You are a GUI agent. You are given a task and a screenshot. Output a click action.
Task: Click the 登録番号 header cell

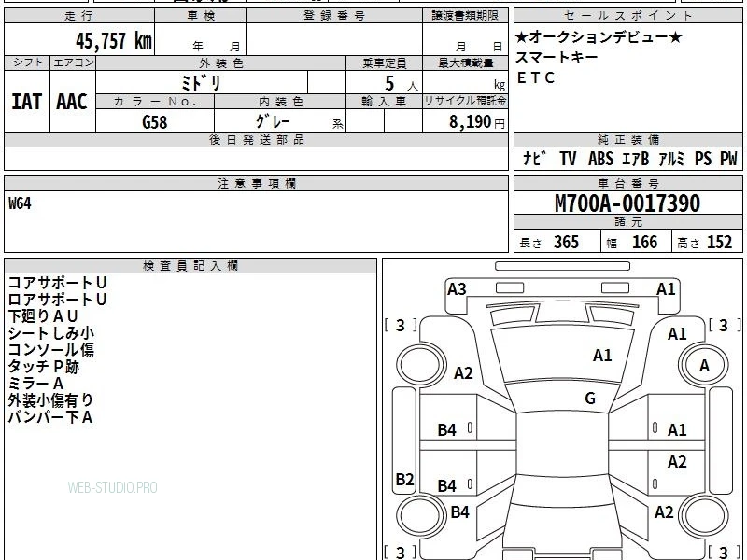pos(334,16)
